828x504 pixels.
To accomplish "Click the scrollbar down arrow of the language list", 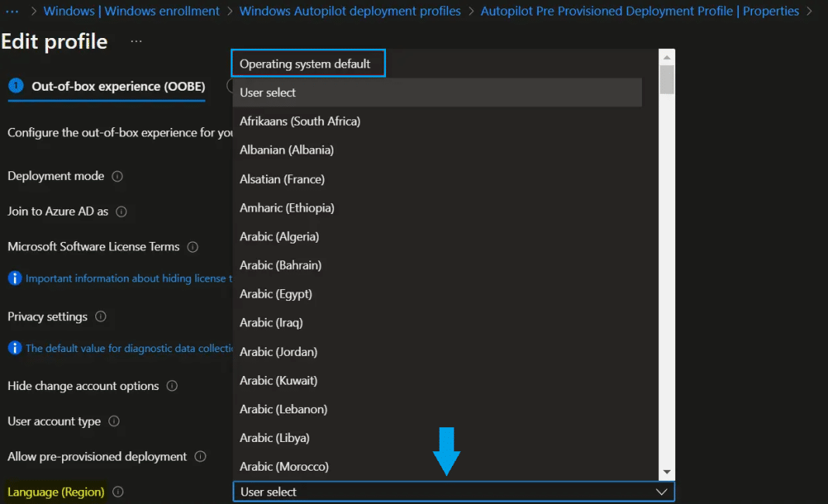I will [x=667, y=471].
